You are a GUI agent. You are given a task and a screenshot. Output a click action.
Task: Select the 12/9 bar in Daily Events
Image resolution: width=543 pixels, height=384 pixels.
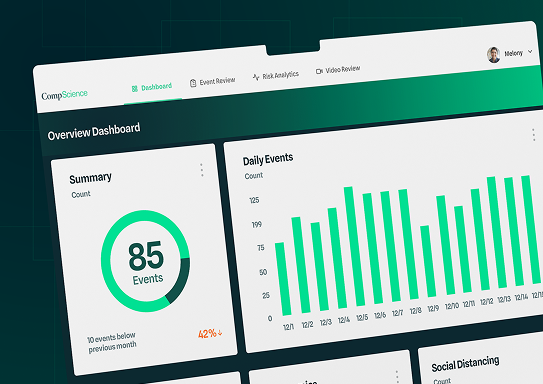428,261
